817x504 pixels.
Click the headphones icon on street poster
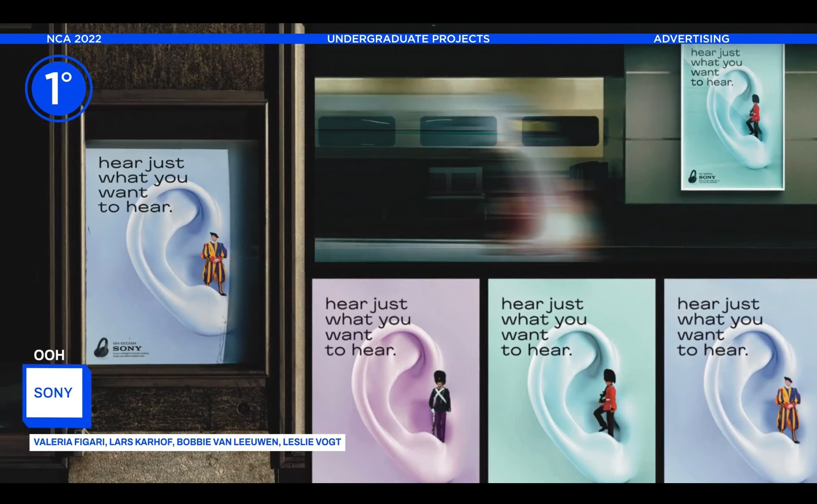101,347
